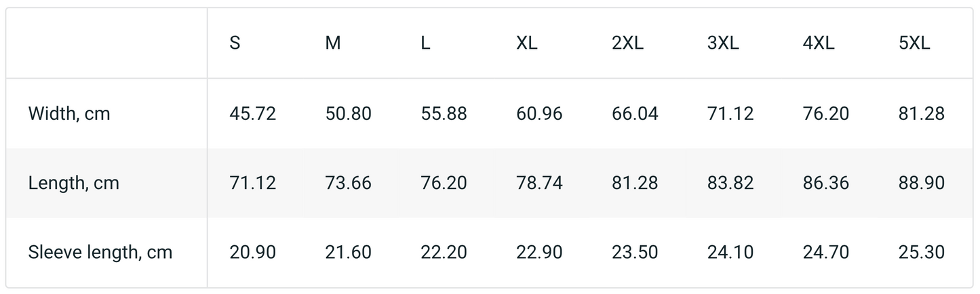
Task: Click the 3XL size column header
Action: coord(723,44)
